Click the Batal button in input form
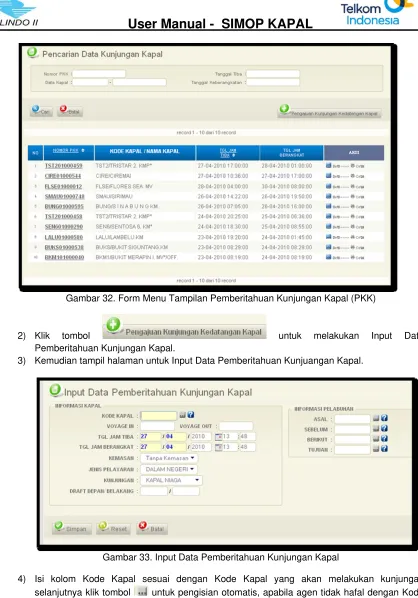Image resolution: width=418 pixels, height=598 pixels. [x=152, y=528]
